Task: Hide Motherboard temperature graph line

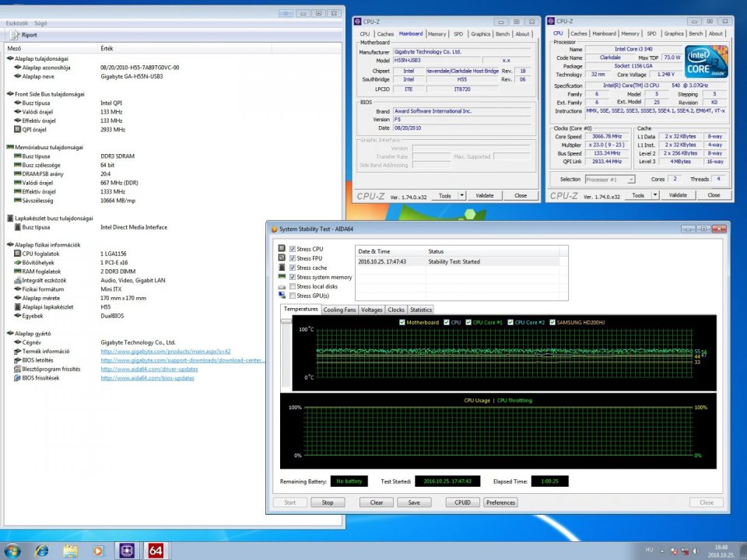Action: [402, 322]
